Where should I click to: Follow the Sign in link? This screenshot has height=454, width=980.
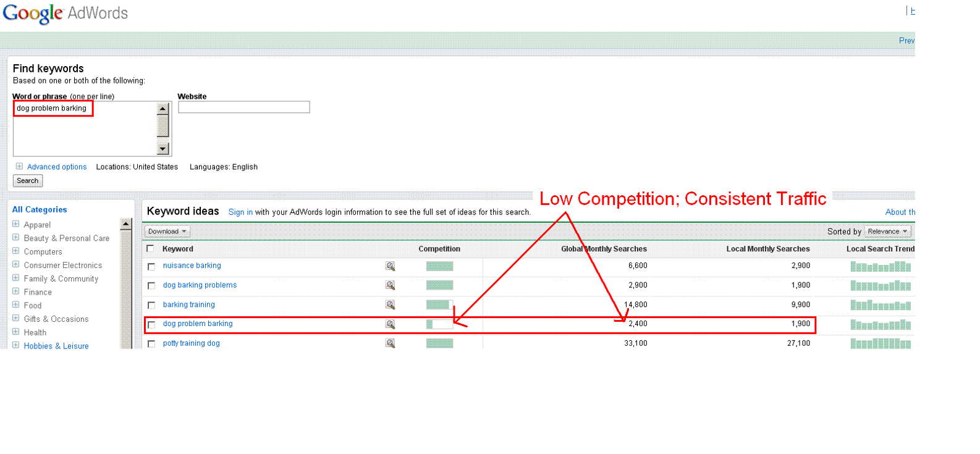pos(240,212)
